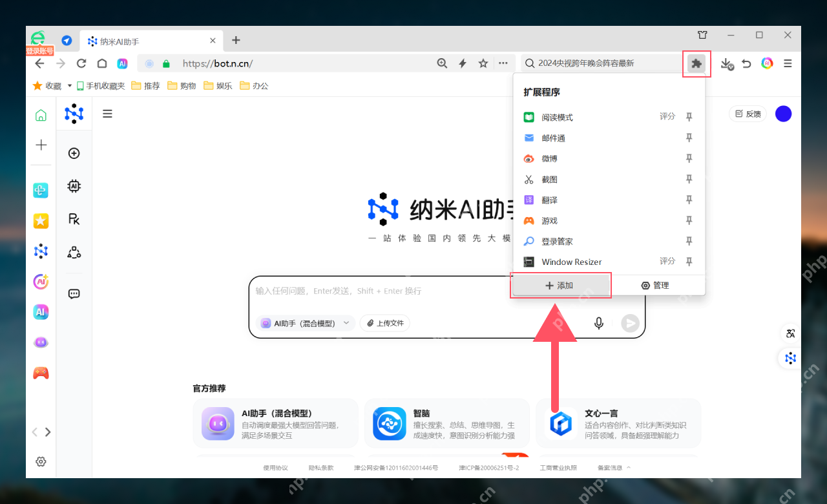827x504 pixels.
Task: Toggle the hamburger sidebar menu
Action: (108, 114)
